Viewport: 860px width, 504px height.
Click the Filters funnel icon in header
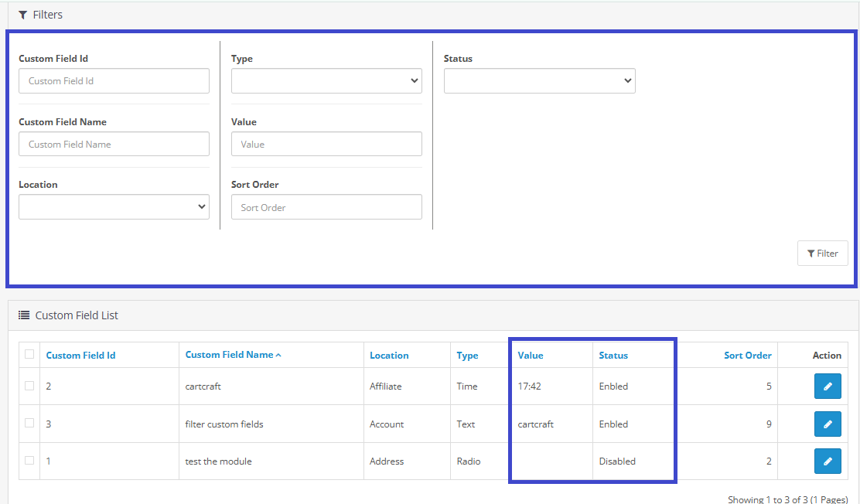tap(23, 15)
